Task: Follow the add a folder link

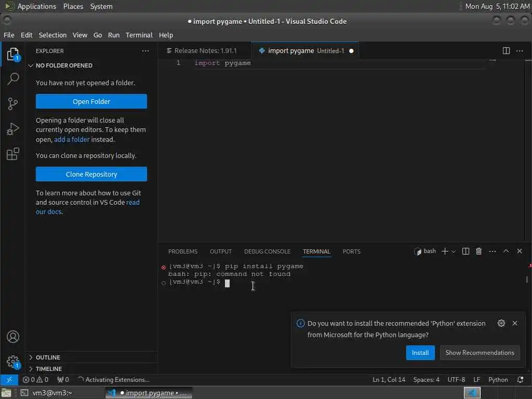Action: [x=72, y=139]
